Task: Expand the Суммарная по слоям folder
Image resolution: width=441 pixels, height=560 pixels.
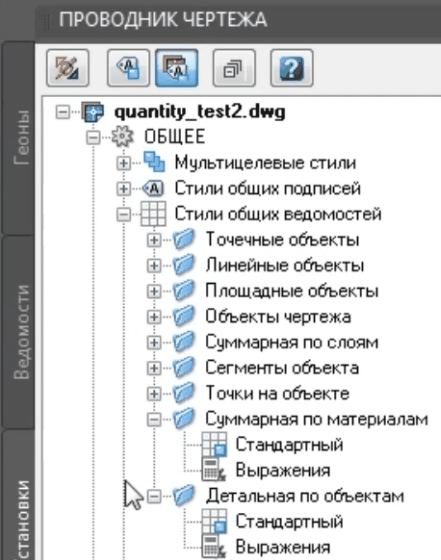Action: 154,343
